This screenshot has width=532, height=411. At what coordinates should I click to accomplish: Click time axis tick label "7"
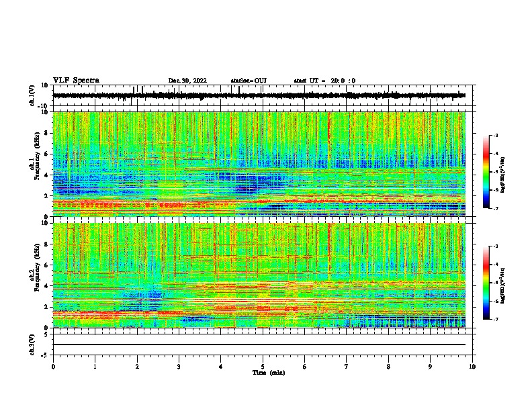[x=347, y=367]
